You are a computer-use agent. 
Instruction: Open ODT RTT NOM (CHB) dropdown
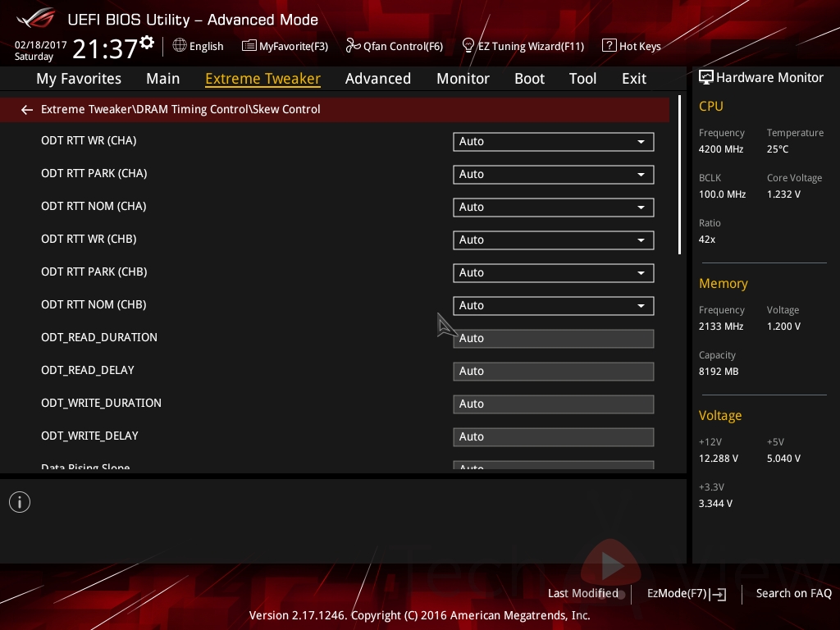tap(554, 305)
